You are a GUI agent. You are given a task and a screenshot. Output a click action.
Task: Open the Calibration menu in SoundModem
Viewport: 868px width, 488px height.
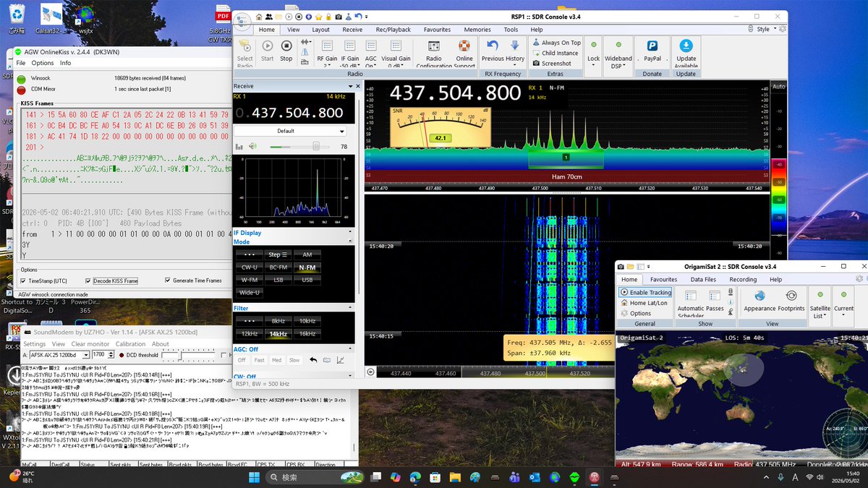[130, 344]
